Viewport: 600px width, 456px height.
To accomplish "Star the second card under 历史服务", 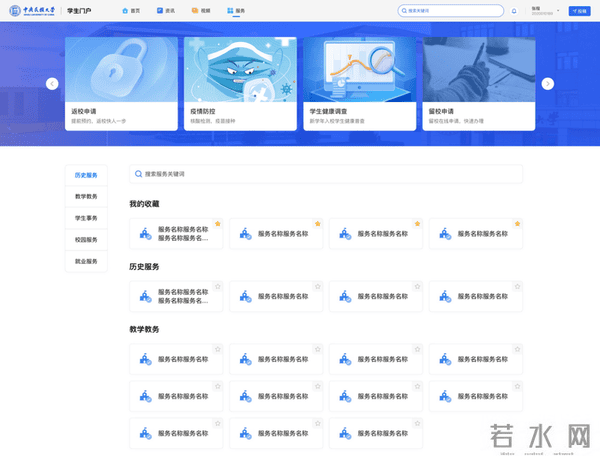I will tap(318, 287).
